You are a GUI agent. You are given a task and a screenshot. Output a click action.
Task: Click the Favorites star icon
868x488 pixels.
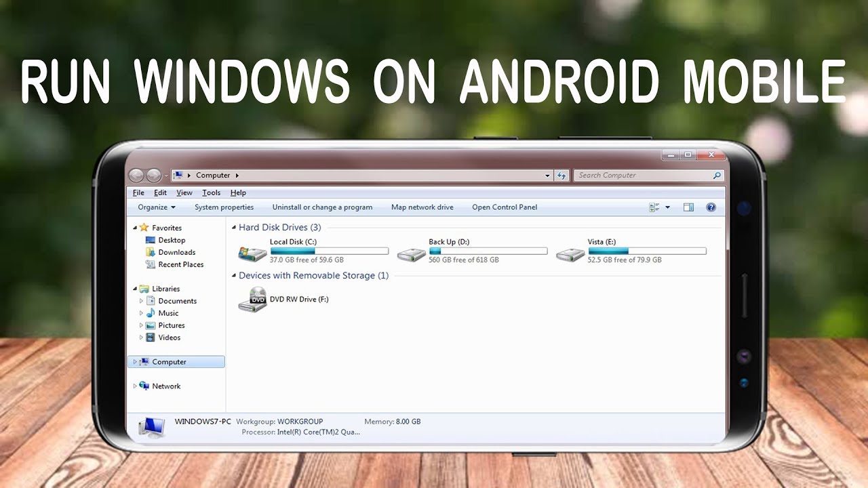tap(144, 228)
